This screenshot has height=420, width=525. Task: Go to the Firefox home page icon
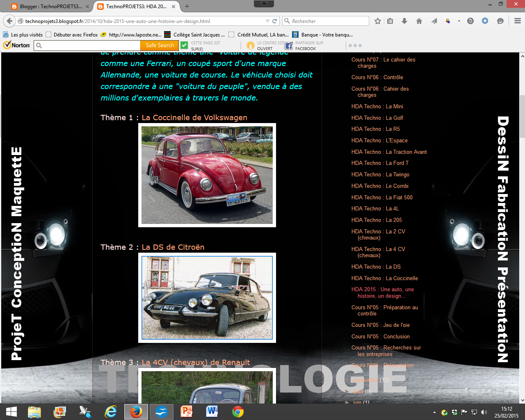point(419,21)
